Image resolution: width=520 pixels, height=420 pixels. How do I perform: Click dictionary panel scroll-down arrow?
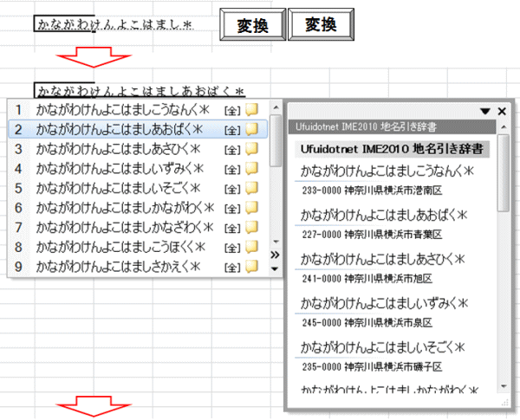tap(504, 386)
